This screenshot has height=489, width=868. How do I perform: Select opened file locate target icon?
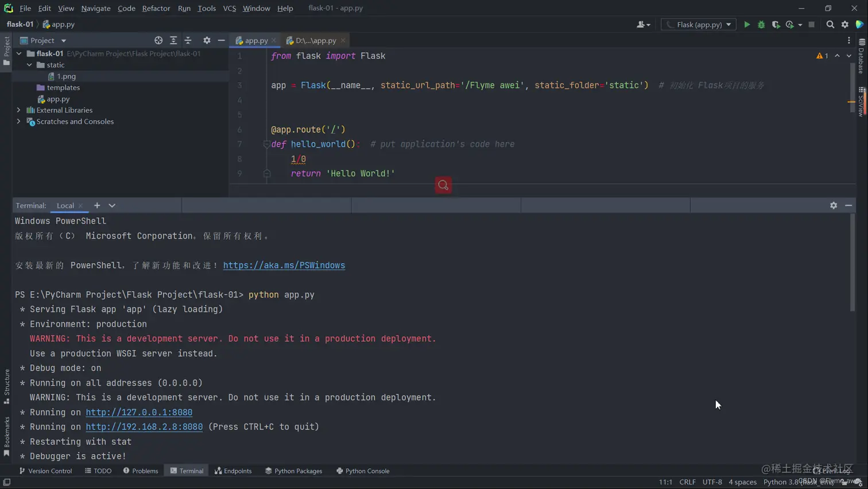pyautogui.click(x=158, y=40)
